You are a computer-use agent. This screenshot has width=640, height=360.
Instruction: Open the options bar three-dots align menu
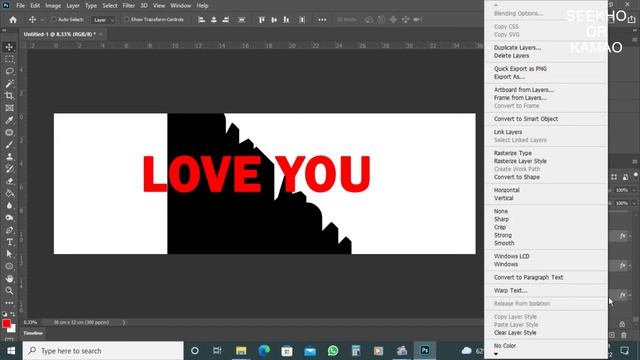pos(322,20)
